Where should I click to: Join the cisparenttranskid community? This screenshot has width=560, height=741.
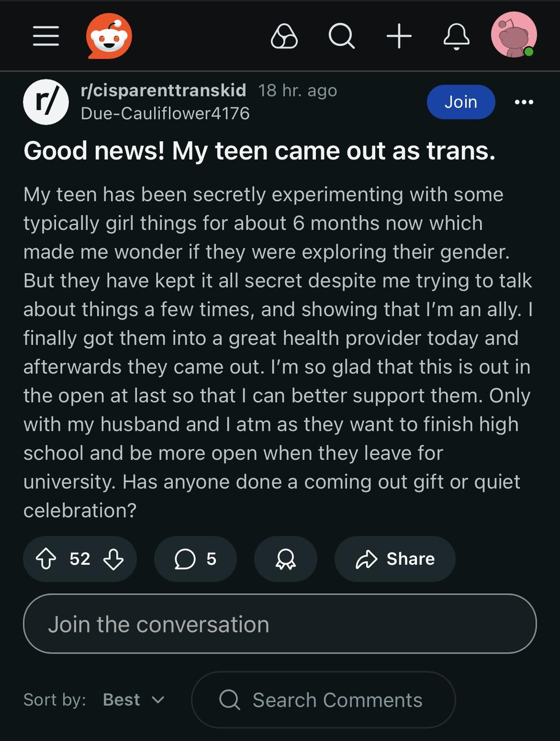460,102
